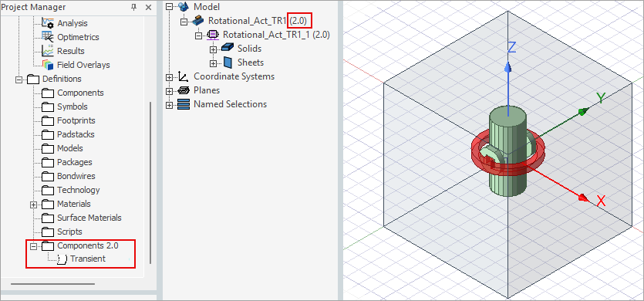This screenshot has height=301, width=644.
Task: Click the Analysis icon in Project Manager
Action: [x=48, y=23]
